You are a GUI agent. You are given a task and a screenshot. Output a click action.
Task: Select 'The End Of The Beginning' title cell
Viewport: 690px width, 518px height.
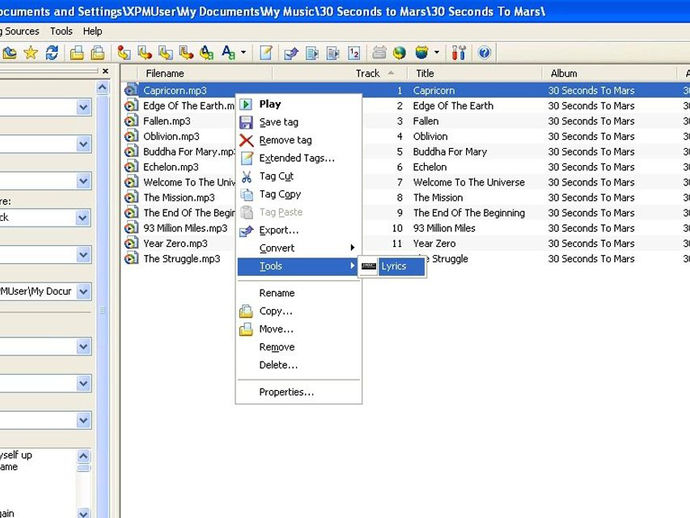(469, 213)
